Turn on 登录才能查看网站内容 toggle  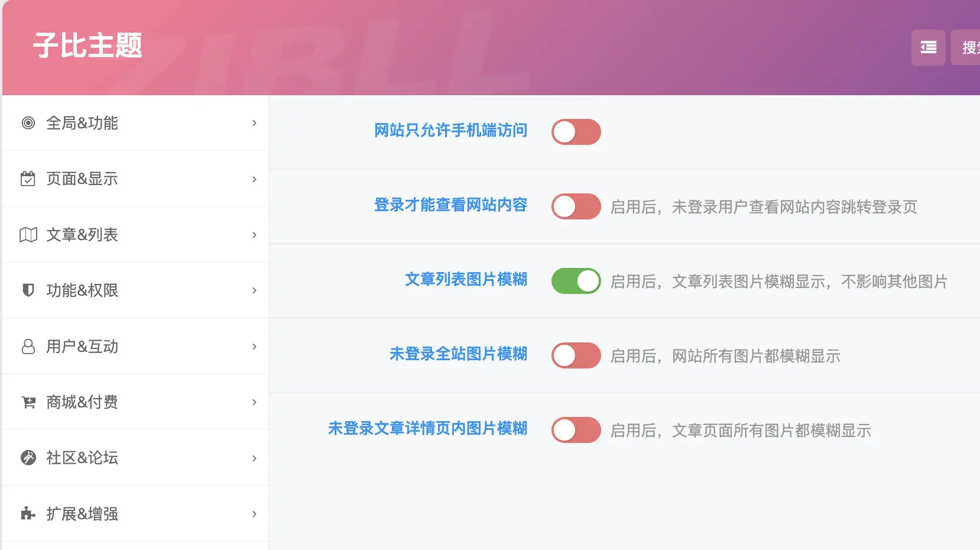pyautogui.click(x=576, y=206)
